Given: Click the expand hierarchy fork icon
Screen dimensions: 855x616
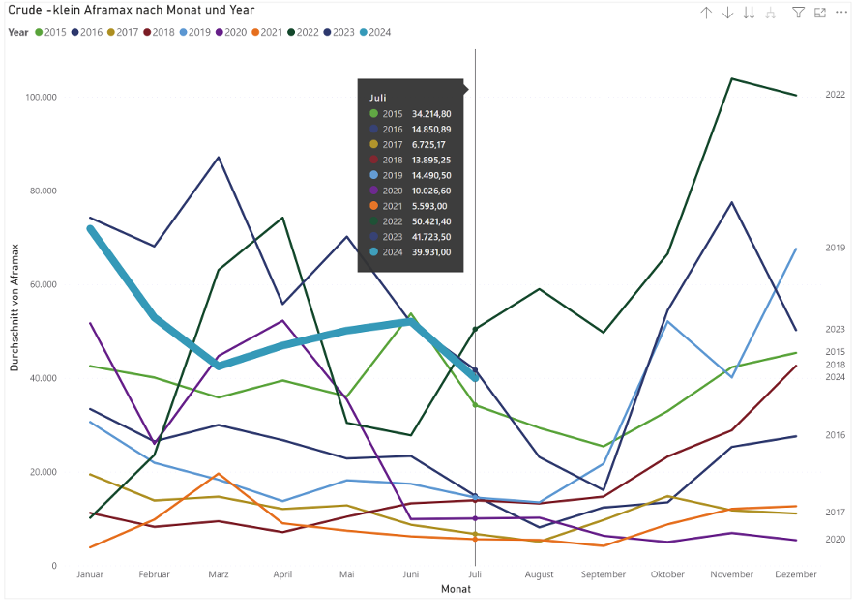Looking at the screenshot, I should click(x=771, y=13).
